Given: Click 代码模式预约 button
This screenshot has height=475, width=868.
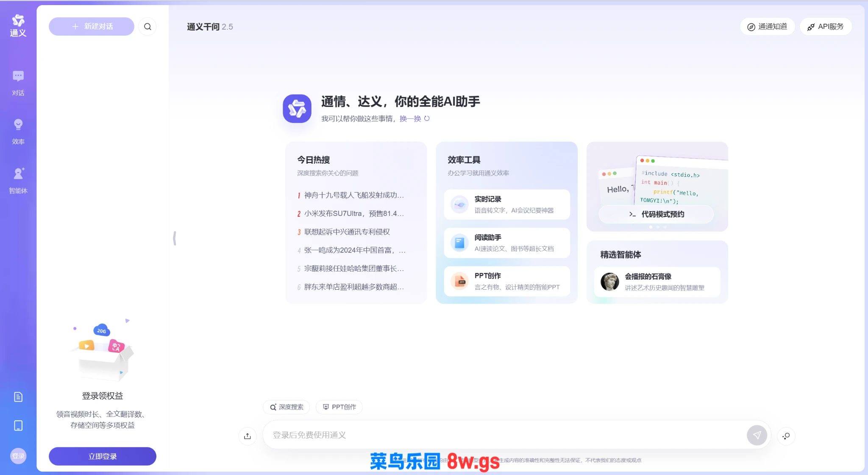Looking at the screenshot, I should coord(656,214).
